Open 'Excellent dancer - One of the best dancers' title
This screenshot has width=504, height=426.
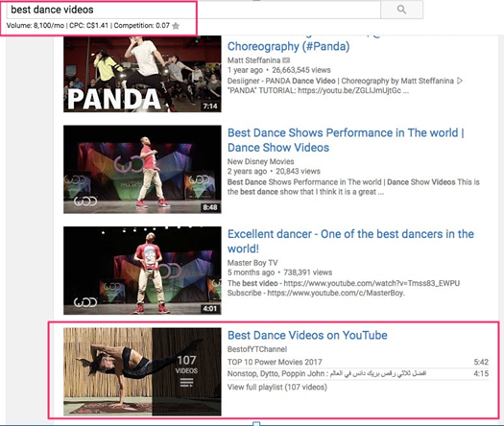click(350, 241)
